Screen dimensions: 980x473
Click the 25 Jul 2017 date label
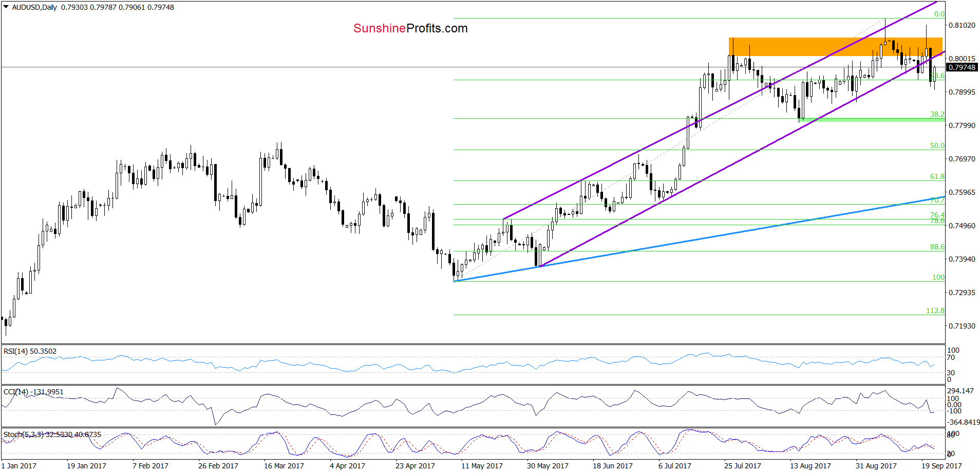coord(743,466)
